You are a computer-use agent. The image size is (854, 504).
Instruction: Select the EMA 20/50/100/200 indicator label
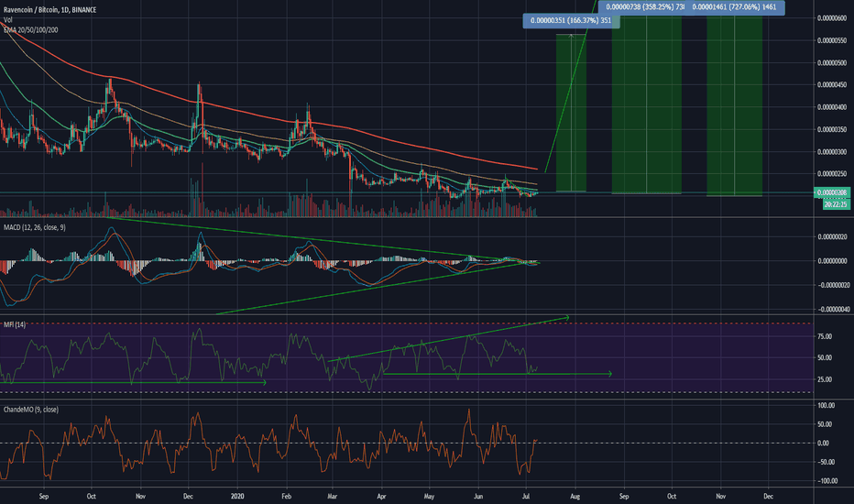[x=30, y=30]
